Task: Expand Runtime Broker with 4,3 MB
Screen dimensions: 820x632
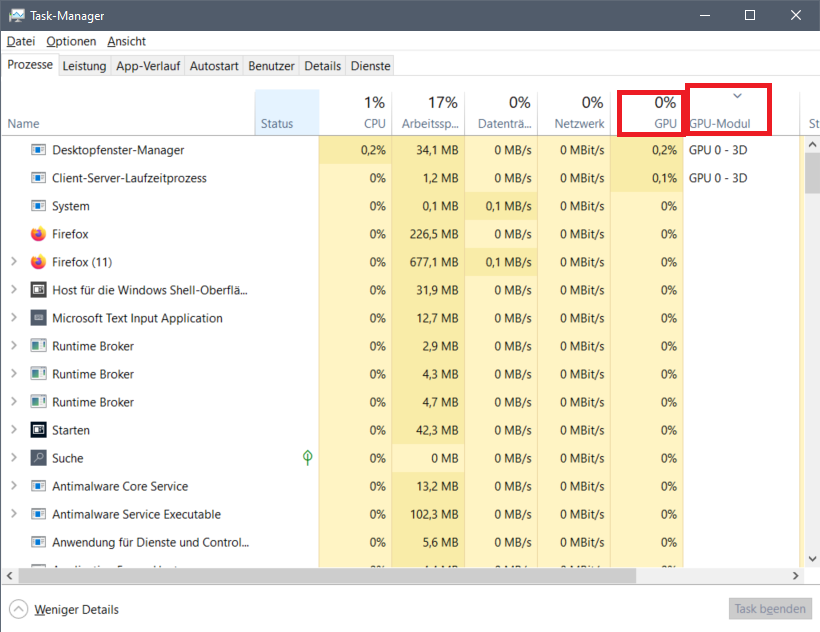Action: 14,374
